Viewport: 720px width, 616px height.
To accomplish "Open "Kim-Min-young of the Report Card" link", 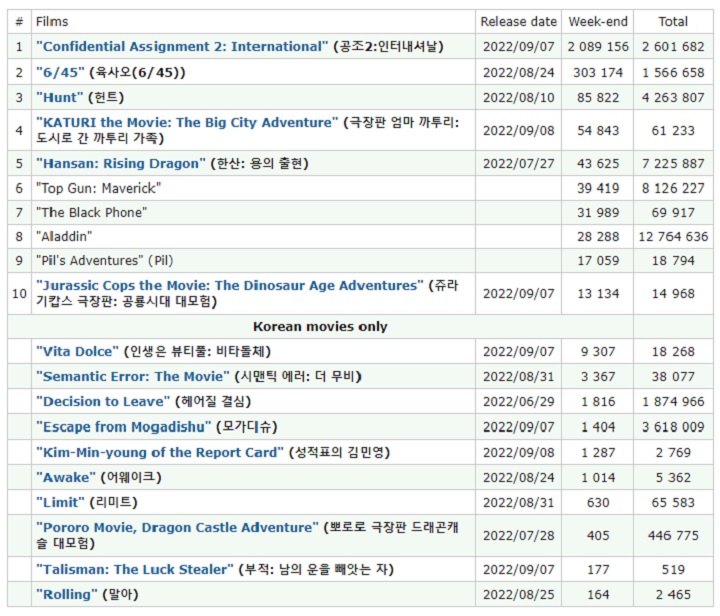I will click(160, 453).
